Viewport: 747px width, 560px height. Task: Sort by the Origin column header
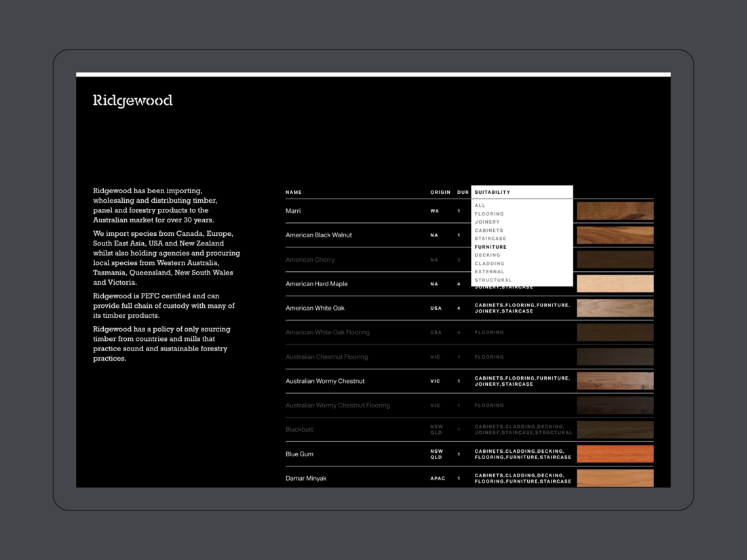[440, 193]
